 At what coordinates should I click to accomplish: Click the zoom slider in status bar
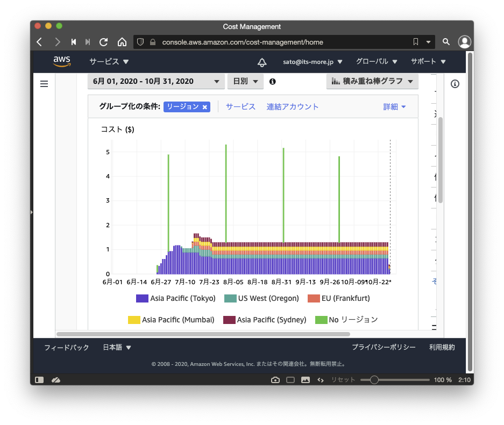click(x=374, y=380)
